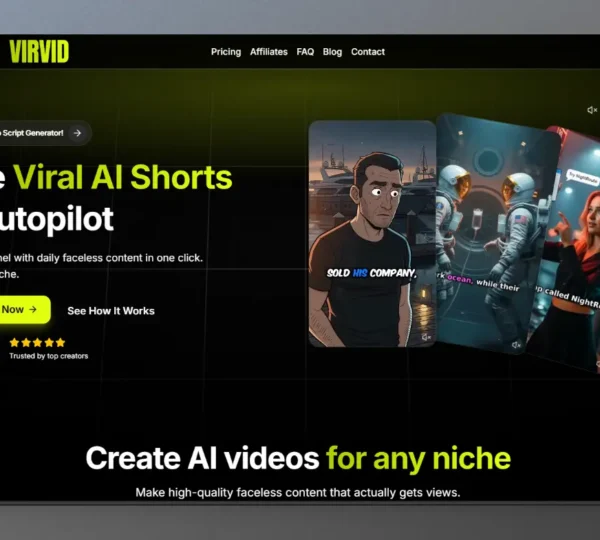Click 'Make high-quality faceless content' subtitle
The height and width of the screenshot is (540, 600).
pyautogui.click(x=298, y=493)
